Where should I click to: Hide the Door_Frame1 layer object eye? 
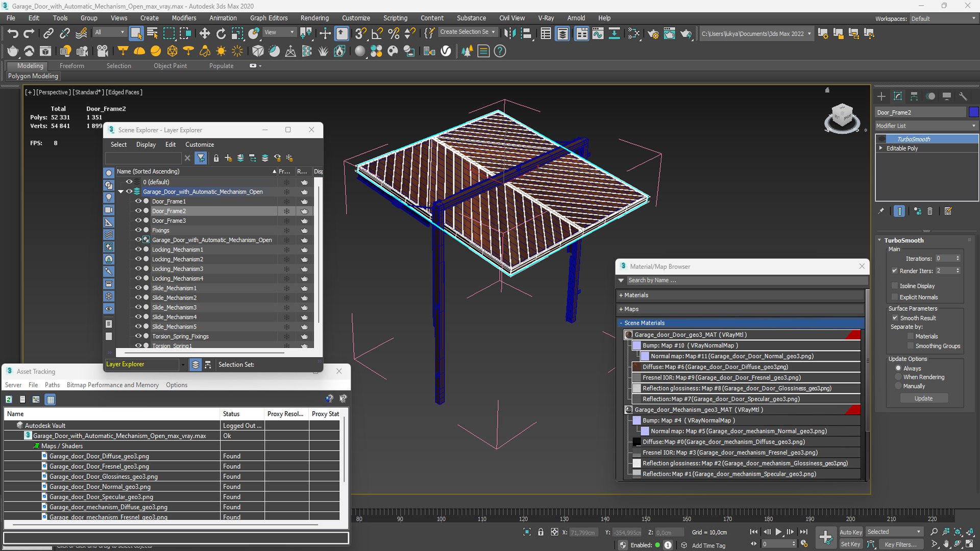(x=138, y=201)
